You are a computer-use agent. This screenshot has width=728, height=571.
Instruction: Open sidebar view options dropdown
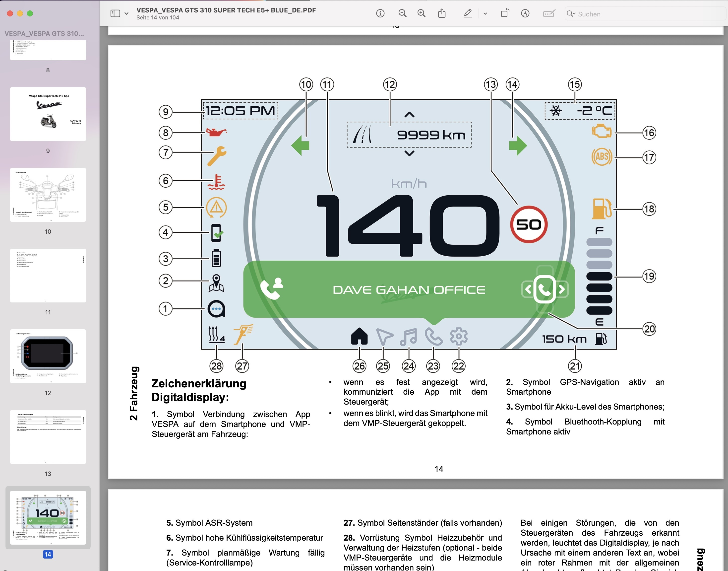(126, 14)
